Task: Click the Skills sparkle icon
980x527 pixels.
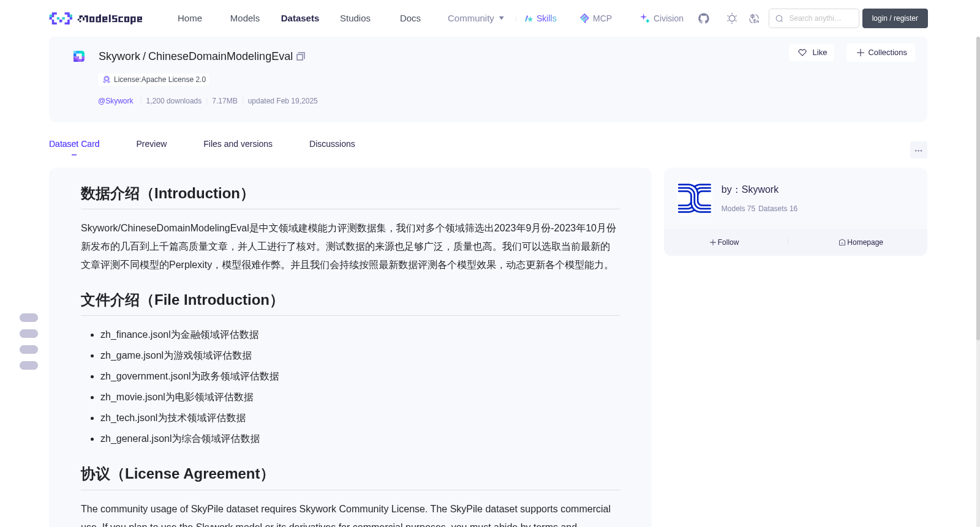Action: coord(529,18)
